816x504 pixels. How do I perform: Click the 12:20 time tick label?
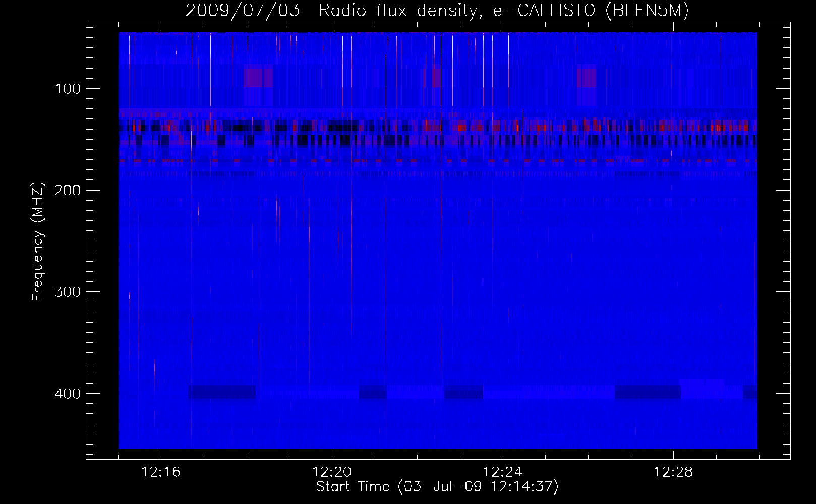coord(332,472)
